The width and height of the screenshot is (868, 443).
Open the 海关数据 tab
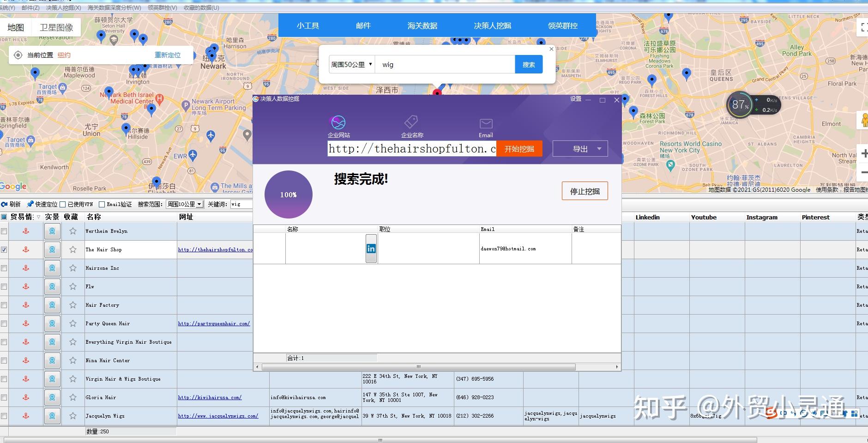422,25
